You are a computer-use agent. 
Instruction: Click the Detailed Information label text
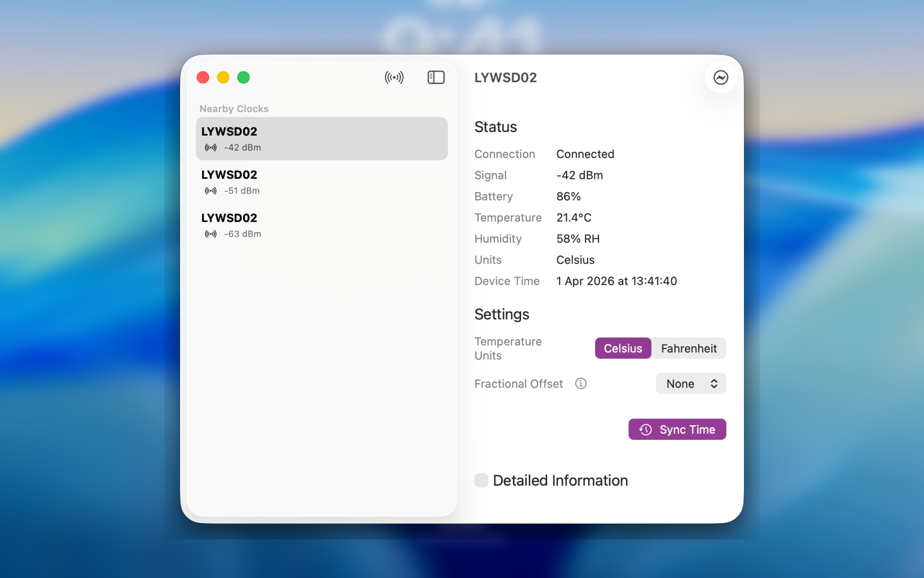[x=560, y=480]
